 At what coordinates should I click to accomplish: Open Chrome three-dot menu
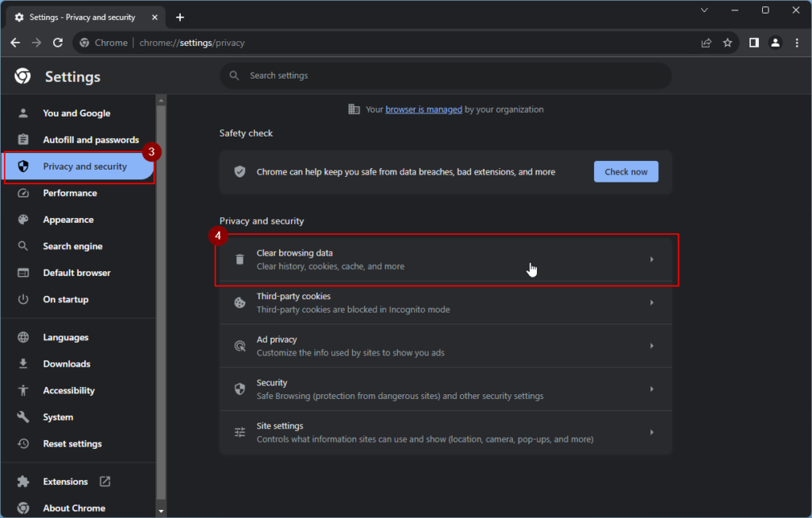796,43
